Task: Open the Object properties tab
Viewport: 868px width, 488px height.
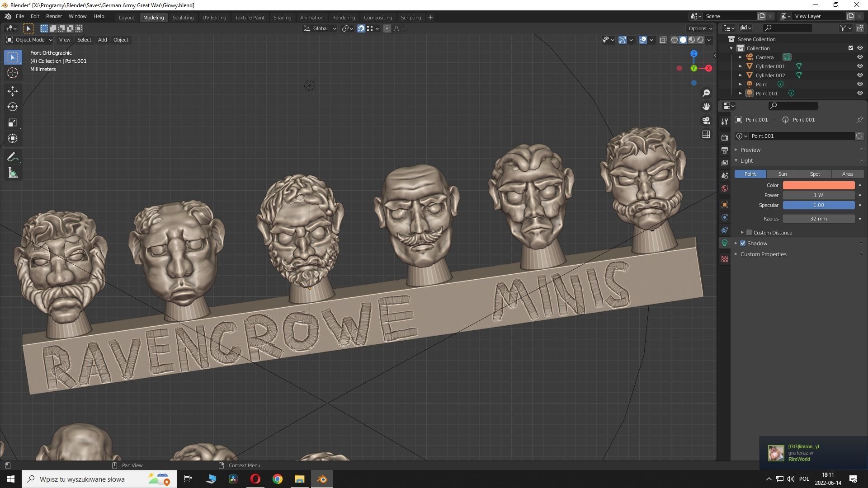Action: point(725,205)
